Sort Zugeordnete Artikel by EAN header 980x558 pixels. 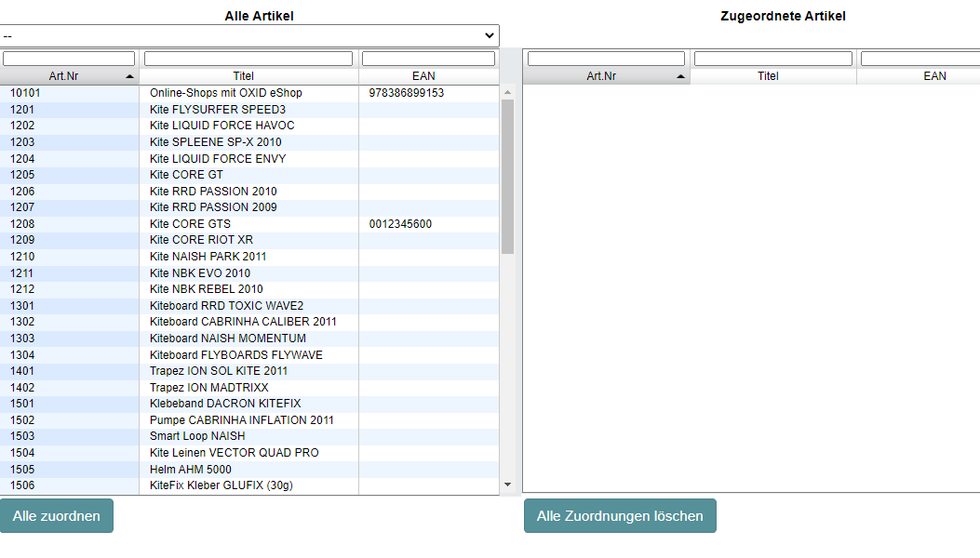[919, 76]
